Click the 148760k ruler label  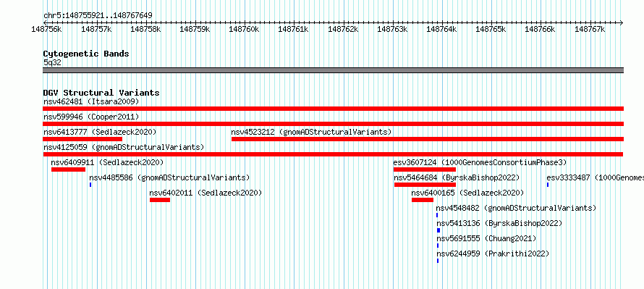244,30
